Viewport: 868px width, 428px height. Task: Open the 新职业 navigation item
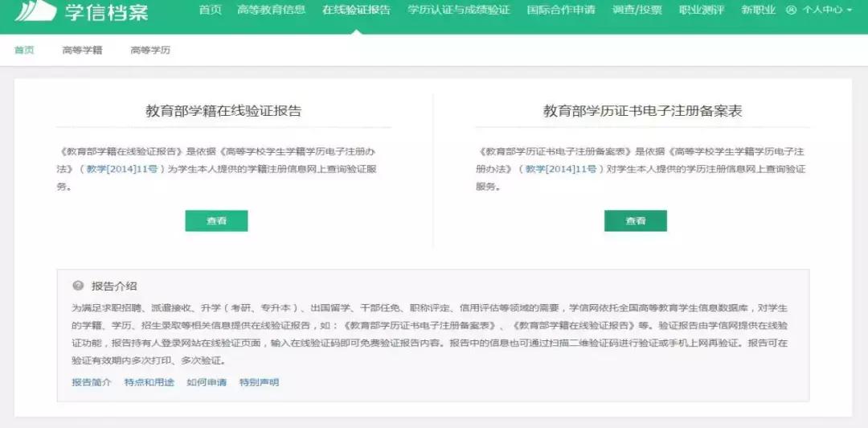pyautogui.click(x=759, y=10)
